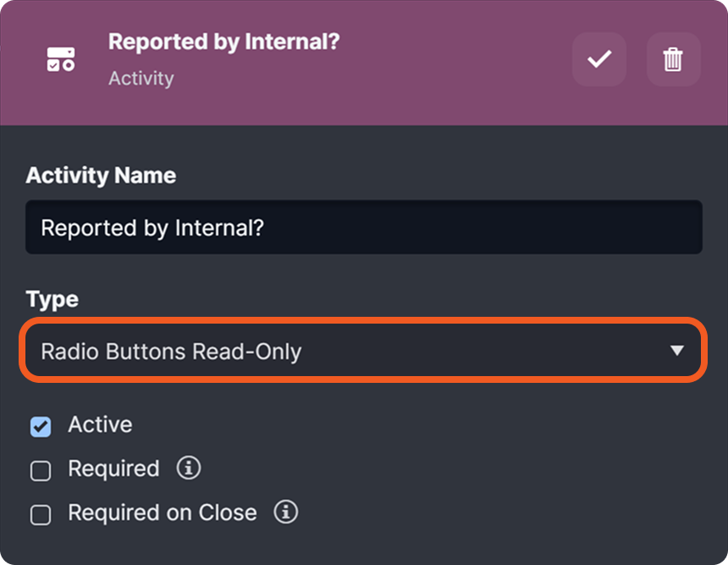
Task: Click the Activity subtitle in header
Action: tap(141, 78)
